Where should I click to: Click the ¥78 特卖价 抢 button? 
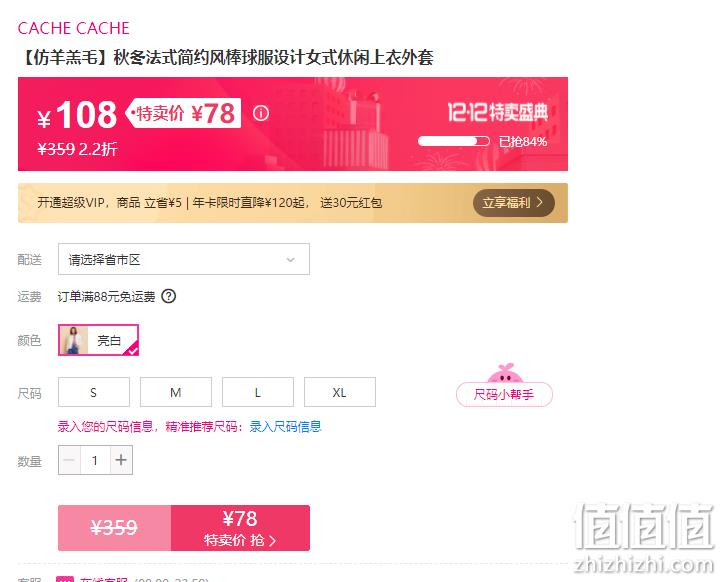(x=240, y=528)
